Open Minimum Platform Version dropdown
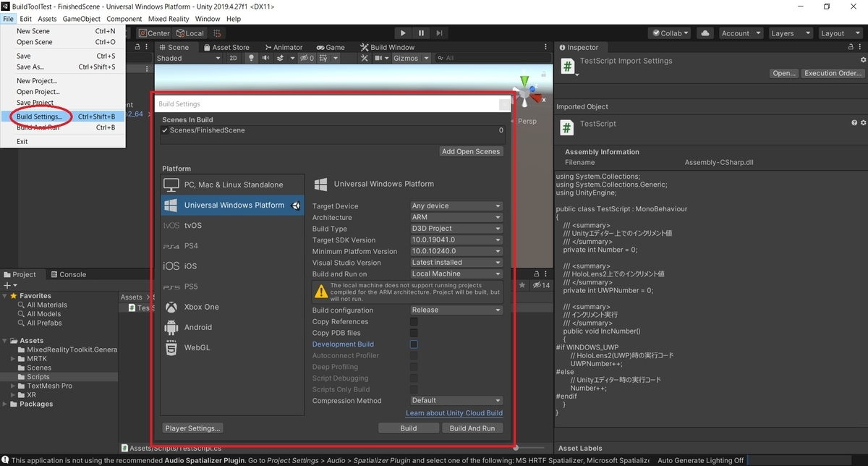868x466 pixels. point(456,251)
